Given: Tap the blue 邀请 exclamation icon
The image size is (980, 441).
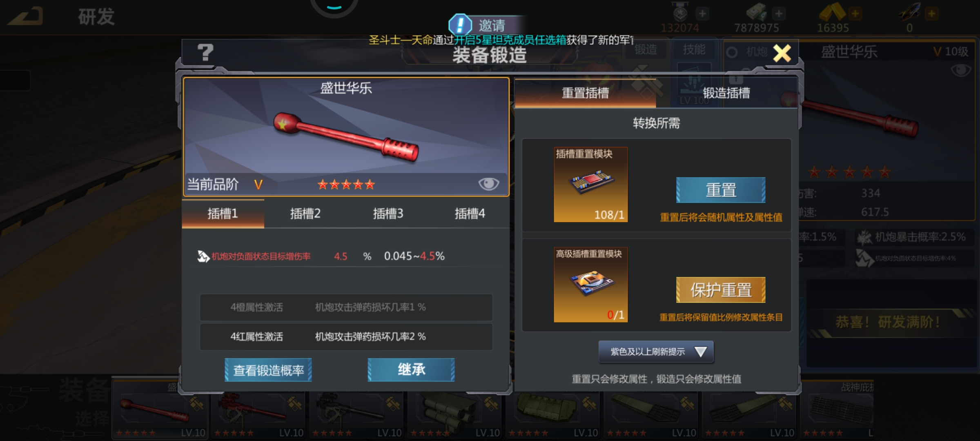Looking at the screenshot, I should 460,25.
